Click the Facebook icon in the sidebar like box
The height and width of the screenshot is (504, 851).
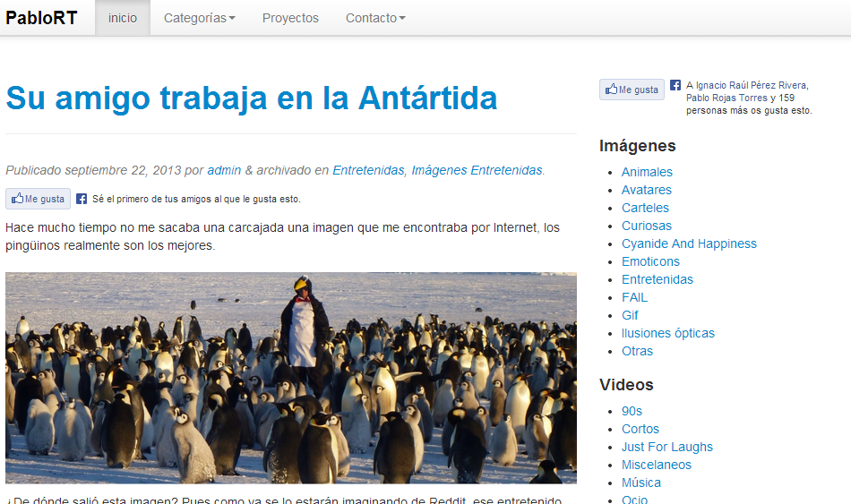click(675, 86)
